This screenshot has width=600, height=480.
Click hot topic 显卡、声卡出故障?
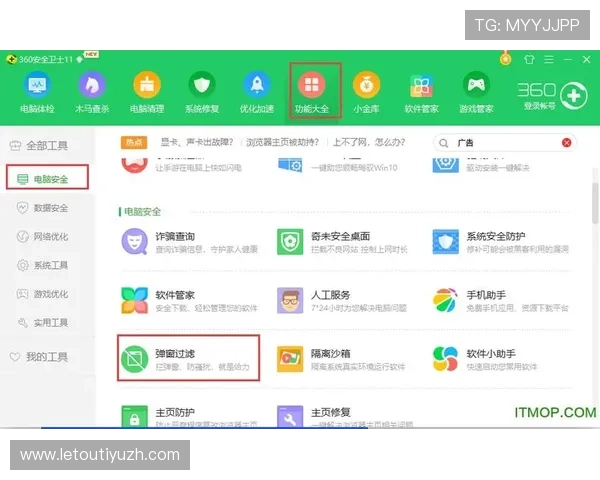pyautogui.click(x=197, y=142)
